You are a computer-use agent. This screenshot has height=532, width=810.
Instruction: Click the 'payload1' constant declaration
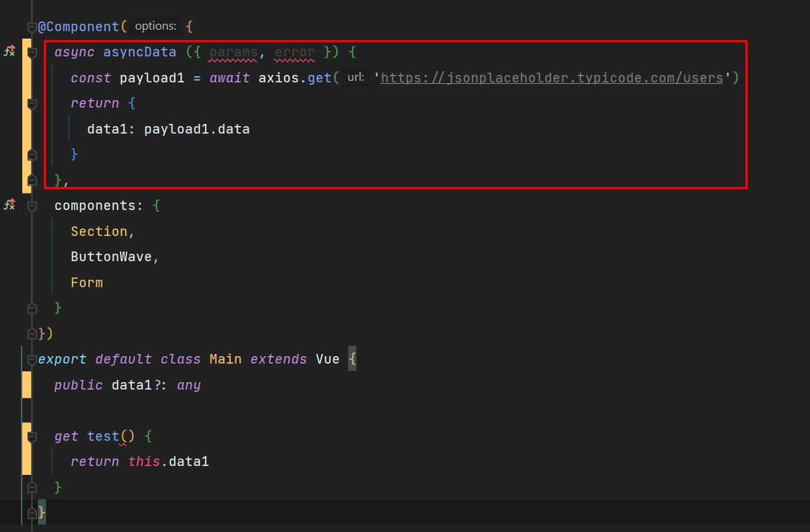(x=152, y=78)
